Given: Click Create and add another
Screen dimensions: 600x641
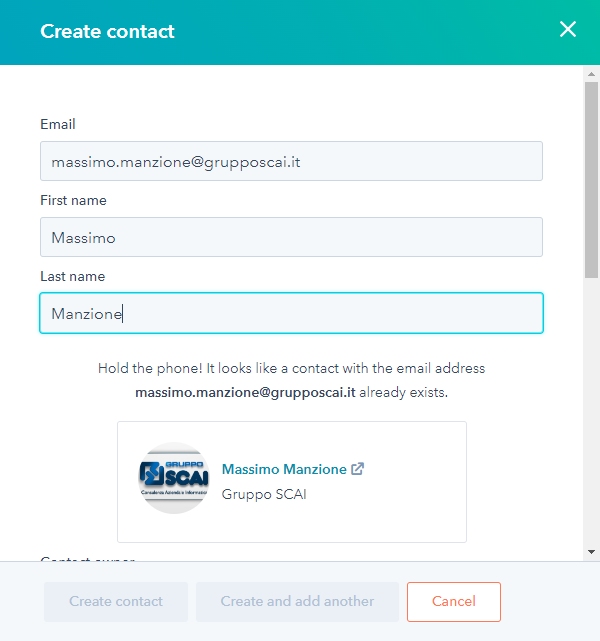Looking at the screenshot, I should 297,602.
